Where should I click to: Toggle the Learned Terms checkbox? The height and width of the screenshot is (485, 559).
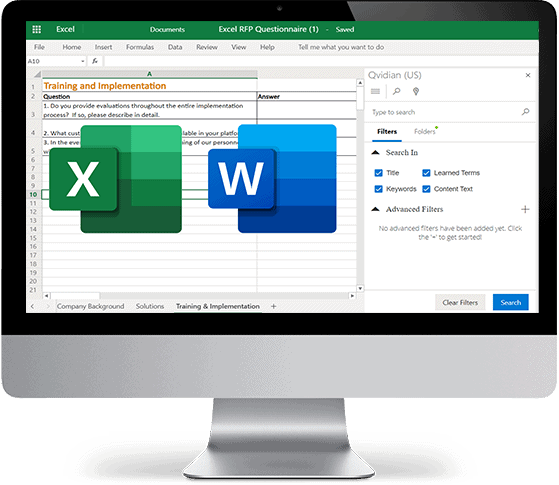click(426, 173)
